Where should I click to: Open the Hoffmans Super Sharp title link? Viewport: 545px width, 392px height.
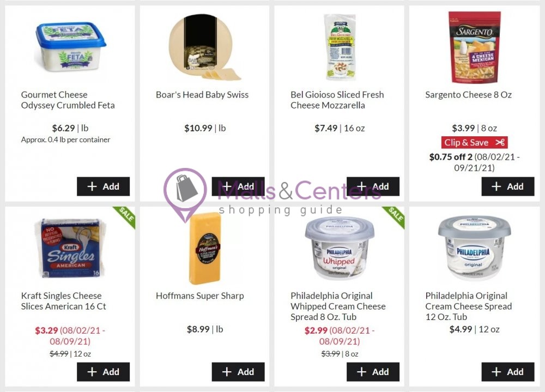(x=200, y=295)
